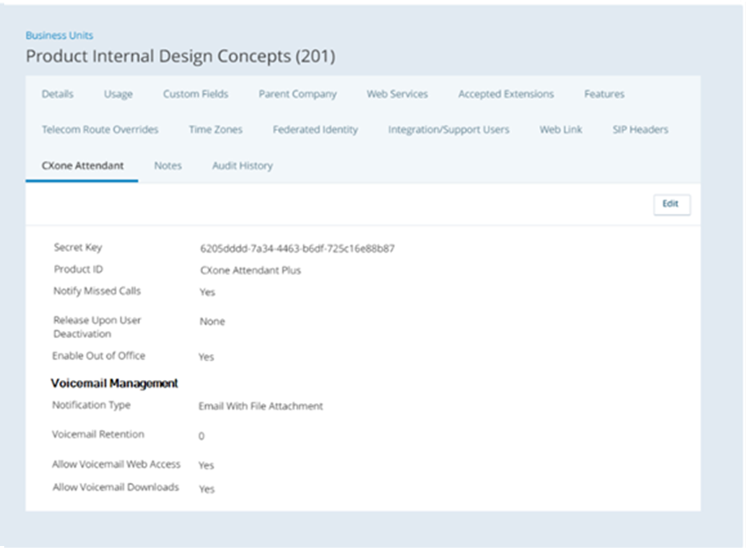The width and height of the screenshot is (756, 558).
Task: View the Audit History tab
Action: (x=243, y=166)
